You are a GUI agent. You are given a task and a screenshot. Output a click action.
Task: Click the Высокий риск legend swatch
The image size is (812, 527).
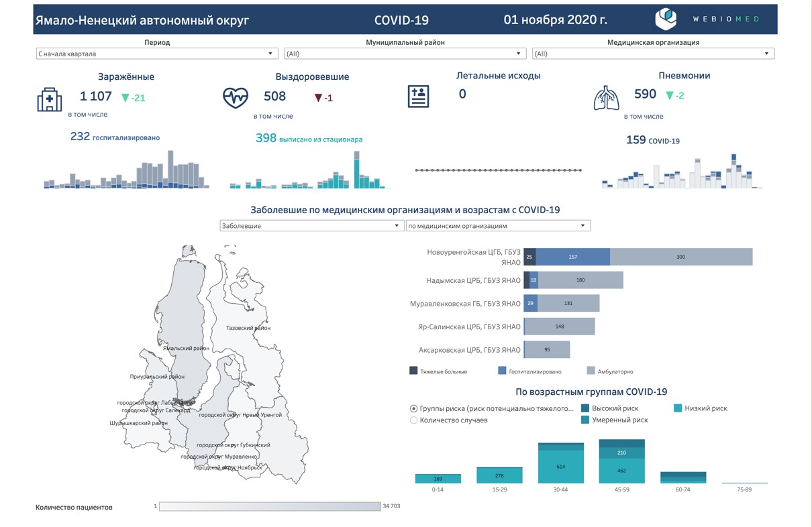click(x=585, y=408)
